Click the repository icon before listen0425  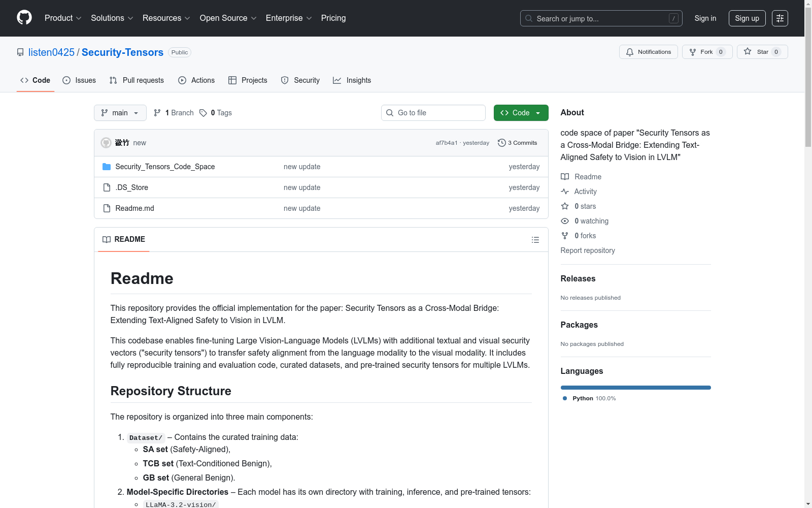(x=20, y=52)
